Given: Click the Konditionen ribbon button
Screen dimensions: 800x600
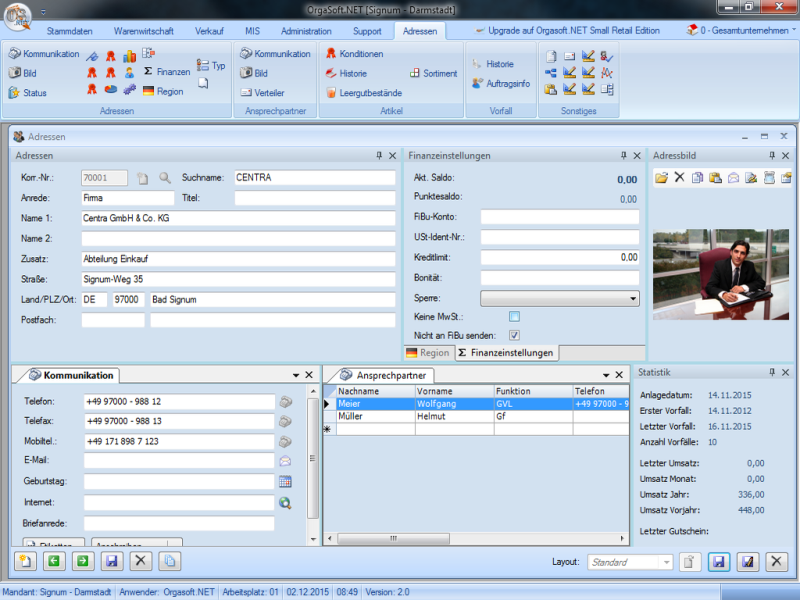Looking at the screenshot, I should [360, 54].
